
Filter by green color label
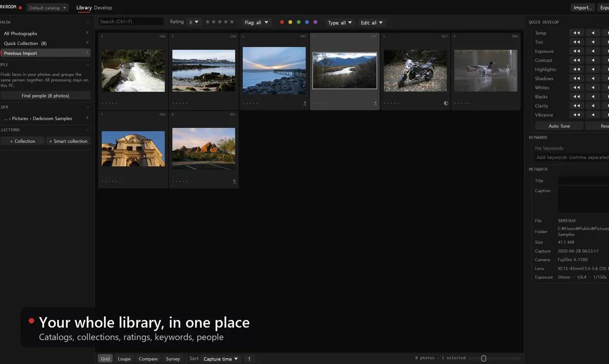pos(299,22)
